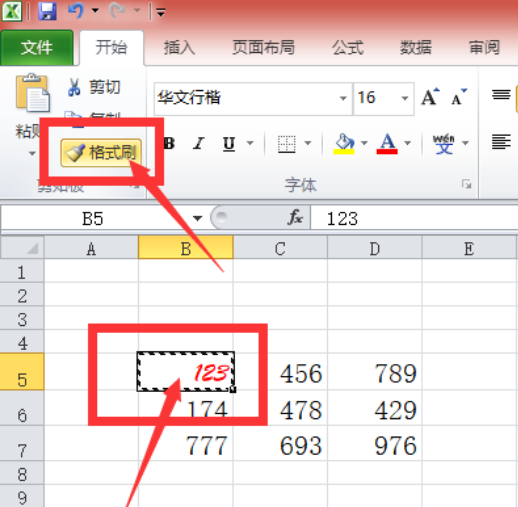The image size is (518, 507).
Task: Switch to the 开始 tab
Action: pyautogui.click(x=111, y=47)
